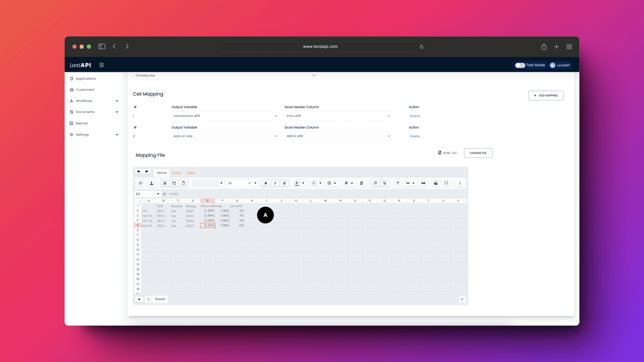Click the borders/table grid icon
644x362 pixels.
[329, 183]
